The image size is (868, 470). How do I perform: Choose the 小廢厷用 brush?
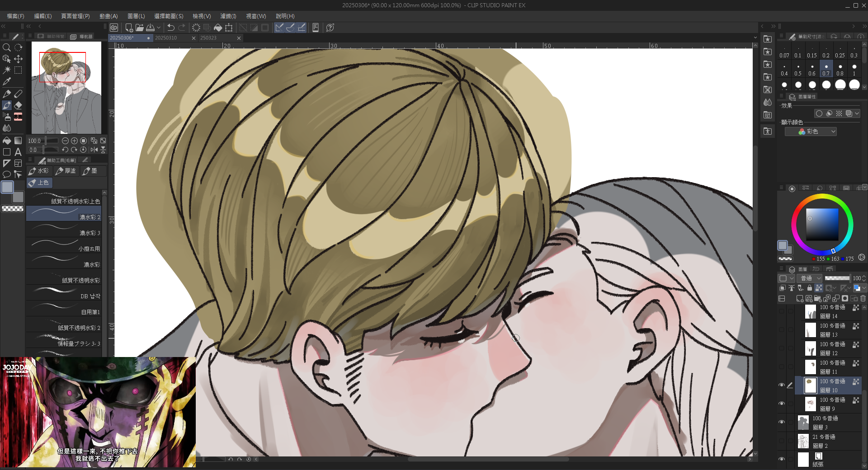[x=64, y=245]
